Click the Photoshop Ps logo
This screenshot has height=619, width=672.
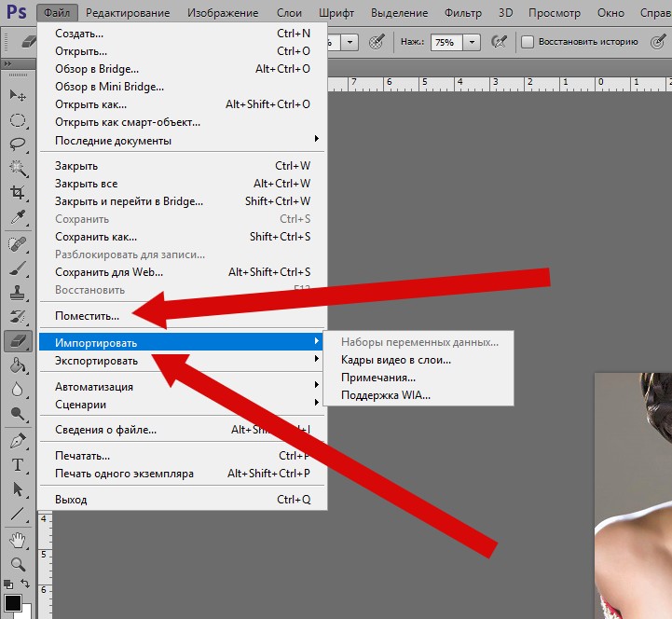click(16, 12)
